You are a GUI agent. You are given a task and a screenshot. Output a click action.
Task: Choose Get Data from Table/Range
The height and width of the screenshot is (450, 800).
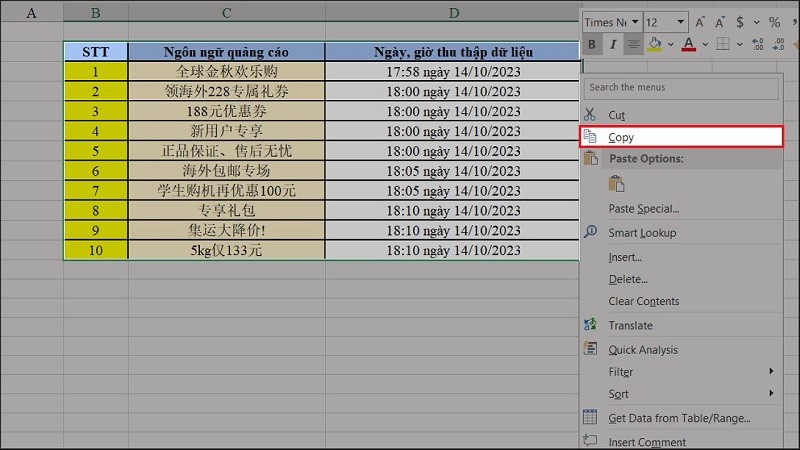coord(681,418)
